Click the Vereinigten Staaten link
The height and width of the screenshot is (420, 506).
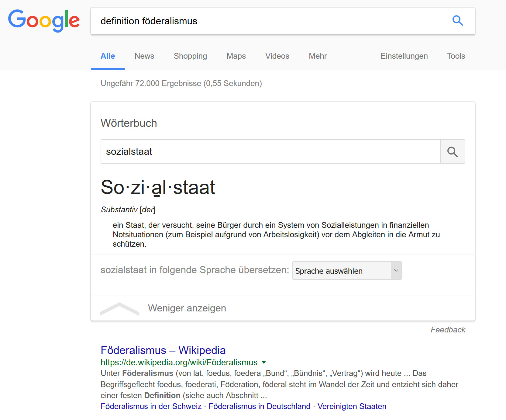[352, 406]
